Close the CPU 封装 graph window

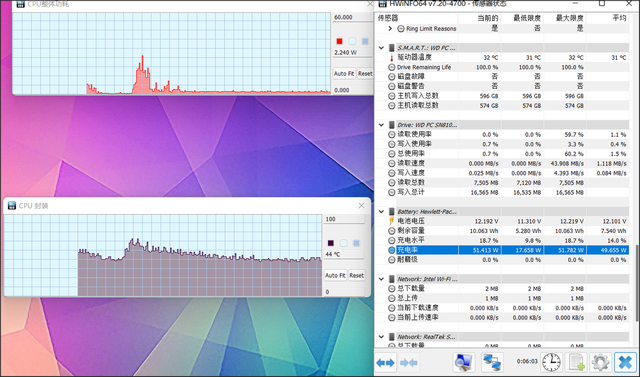361,206
